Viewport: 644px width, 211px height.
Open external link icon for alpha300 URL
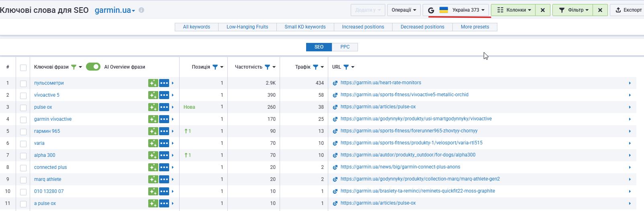click(x=335, y=155)
